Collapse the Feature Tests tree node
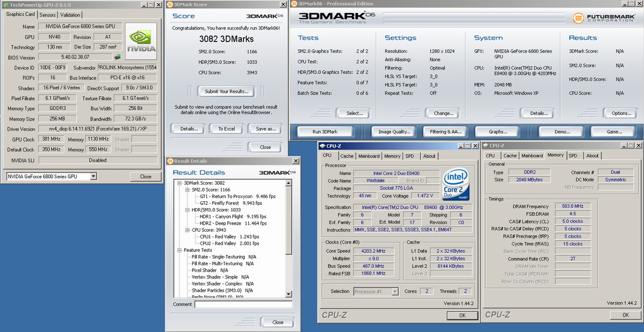The width and height of the screenshot is (644, 332). [x=179, y=250]
